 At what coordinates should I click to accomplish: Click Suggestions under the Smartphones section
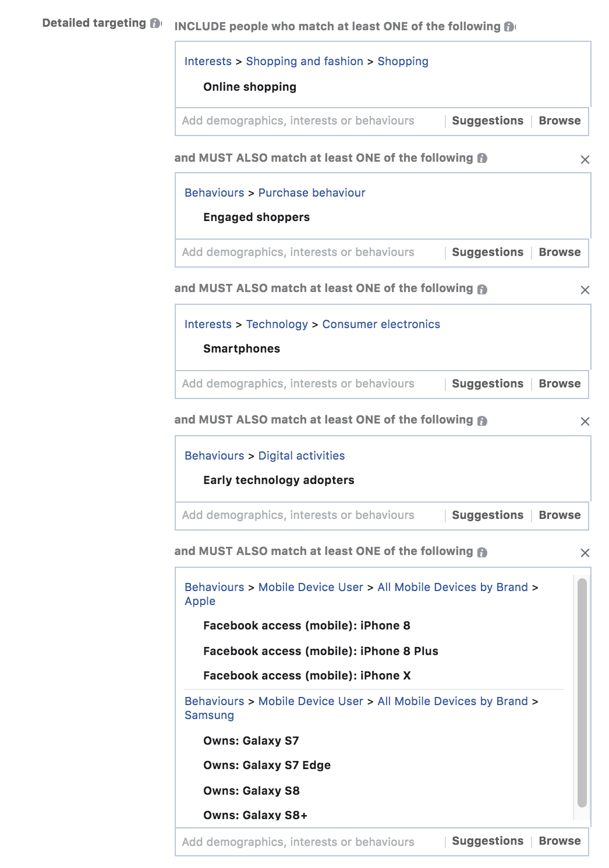[x=488, y=383]
